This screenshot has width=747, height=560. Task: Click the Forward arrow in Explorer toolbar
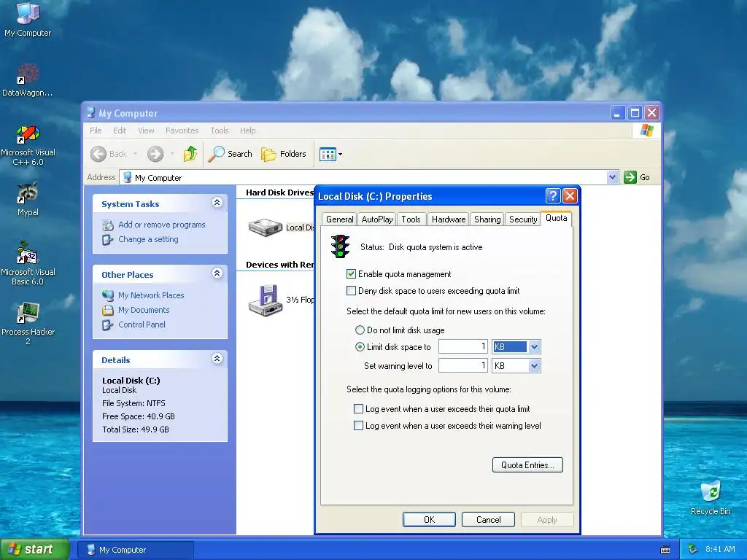click(x=155, y=154)
